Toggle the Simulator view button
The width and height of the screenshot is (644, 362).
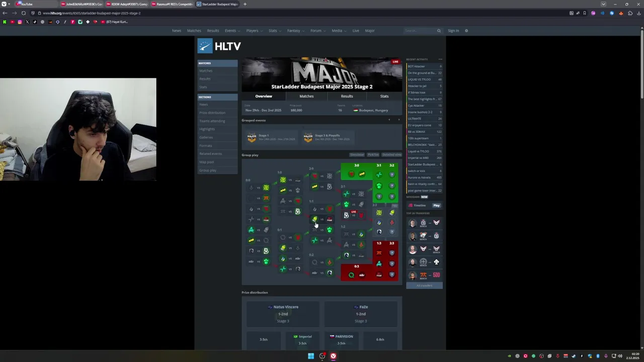(357, 155)
